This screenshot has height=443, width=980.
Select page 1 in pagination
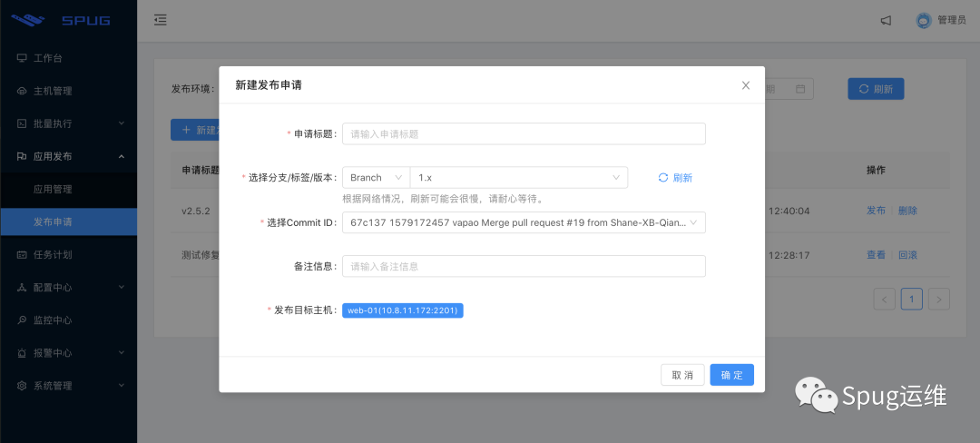(x=912, y=300)
